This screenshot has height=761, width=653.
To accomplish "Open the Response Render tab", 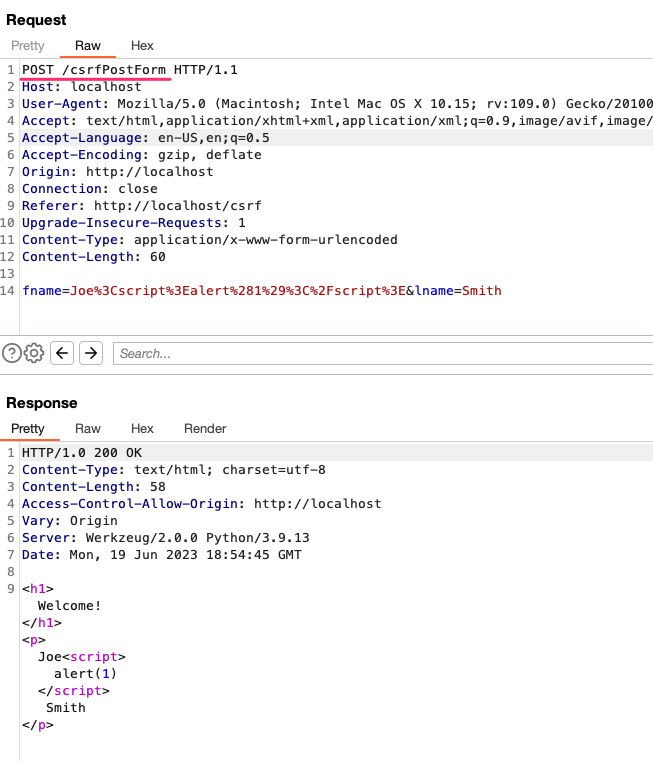I will coord(205,429).
